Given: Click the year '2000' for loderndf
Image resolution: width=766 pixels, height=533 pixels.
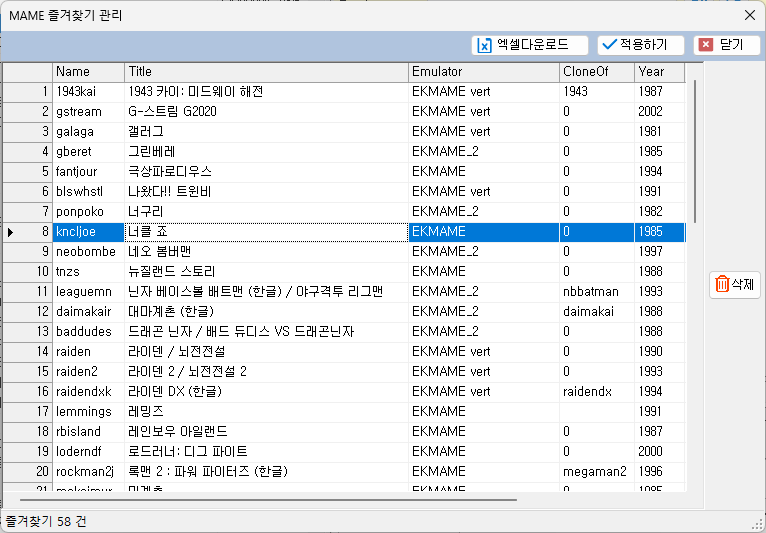Looking at the screenshot, I should point(650,452).
